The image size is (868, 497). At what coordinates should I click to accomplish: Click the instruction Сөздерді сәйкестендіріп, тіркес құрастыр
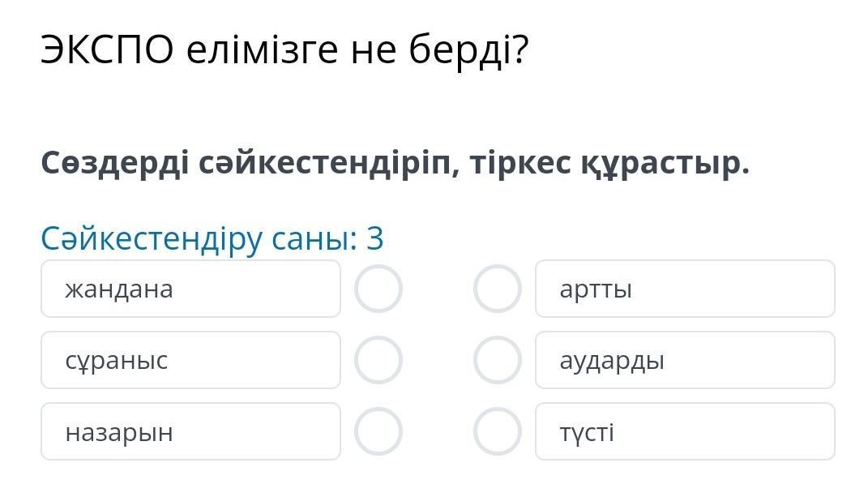tap(396, 165)
